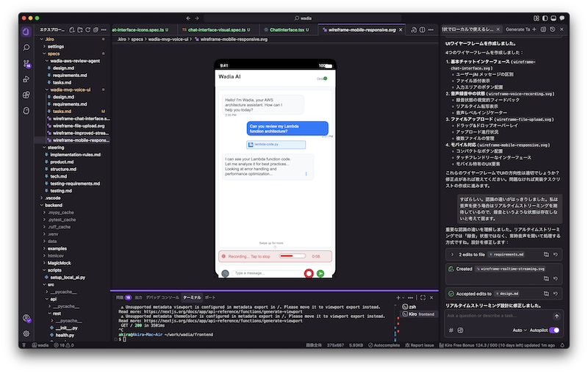Open editor more actions menu

pyautogui.click(x=431, y=29)
